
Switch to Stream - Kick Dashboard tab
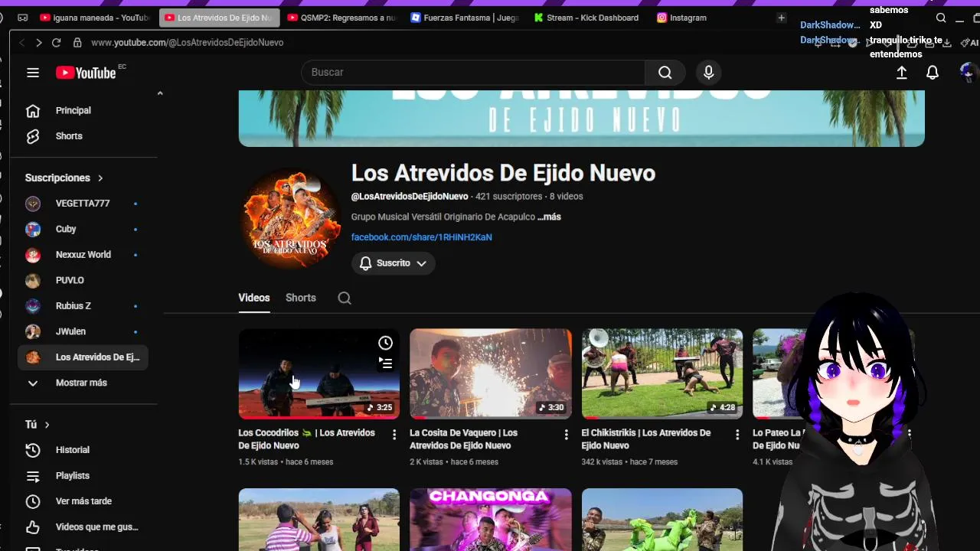tap(588, 18)
